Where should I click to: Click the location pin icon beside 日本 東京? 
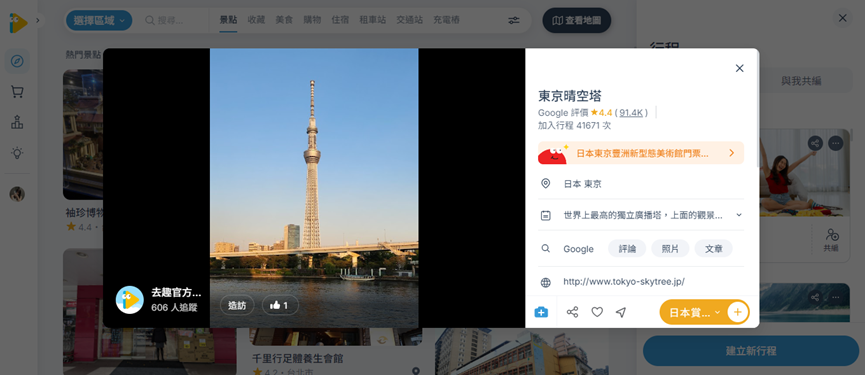pos(546,184)
